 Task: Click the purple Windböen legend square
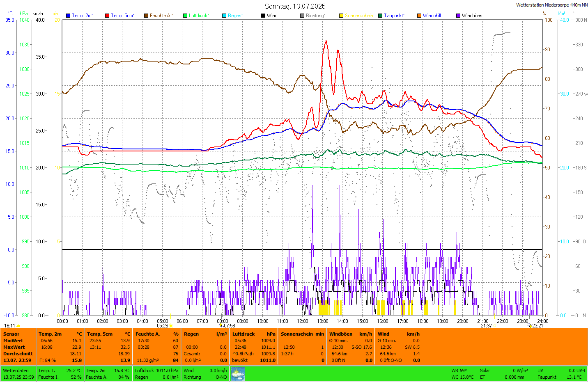pos(458,16)
